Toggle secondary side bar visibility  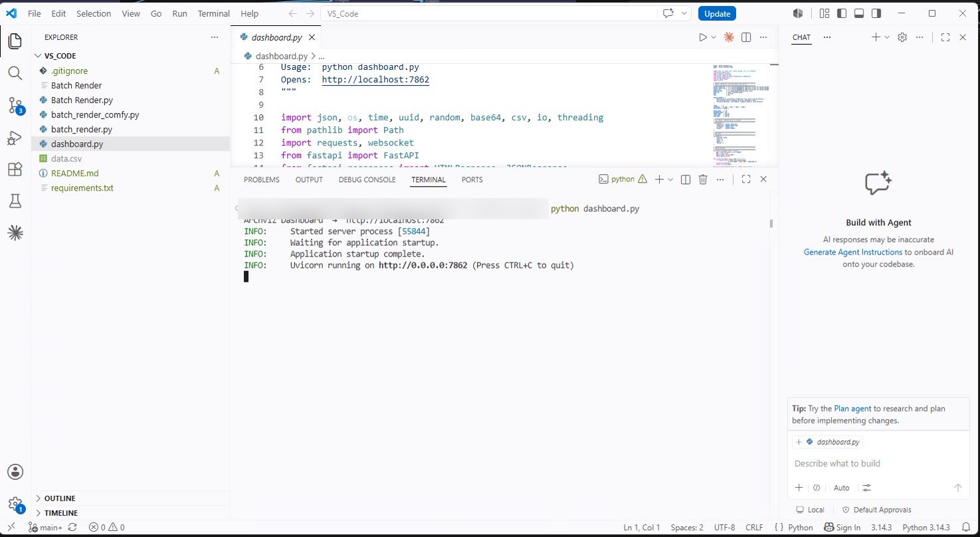[x=876, y=13]
